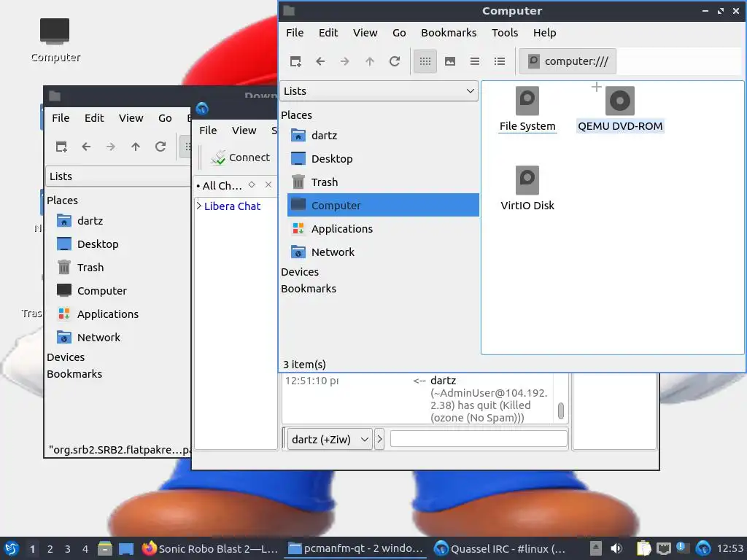Open Help menu in Computer window
This screenshot has width=747, height=560.
(544, 33)
